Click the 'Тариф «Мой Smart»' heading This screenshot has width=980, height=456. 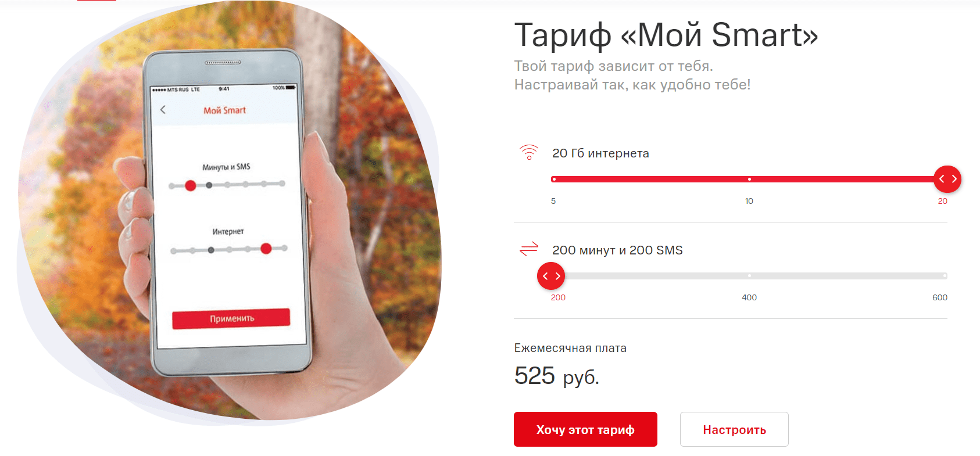pos(666,35)
